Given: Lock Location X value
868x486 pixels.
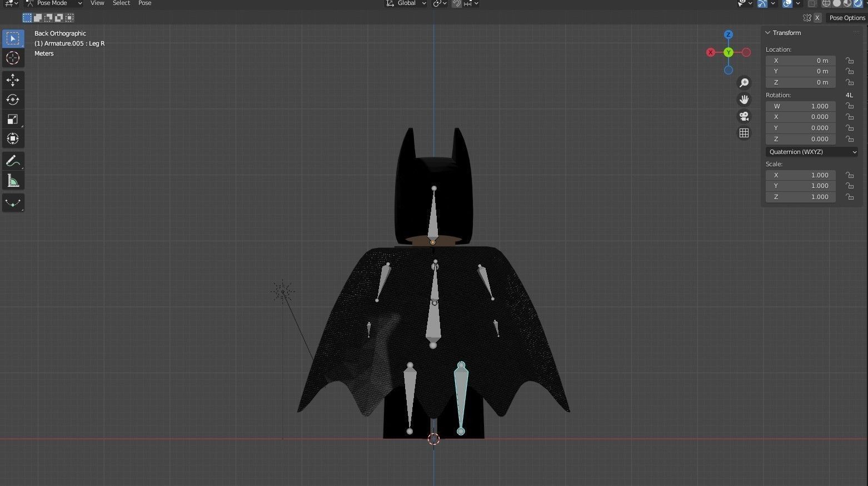Looking at the screenshot, I should click(850, 61).
